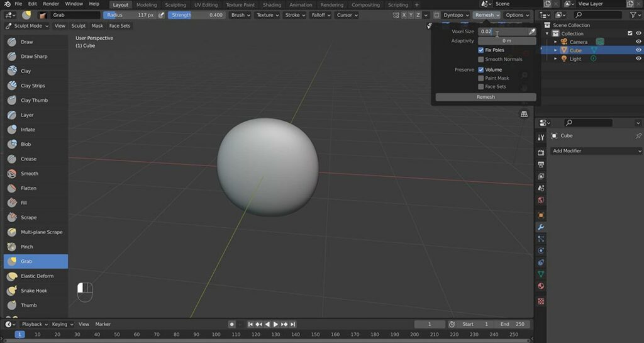The image size is (644, 343).
Task: Toggle X axis symmetry button
Action: coord(404,15)
